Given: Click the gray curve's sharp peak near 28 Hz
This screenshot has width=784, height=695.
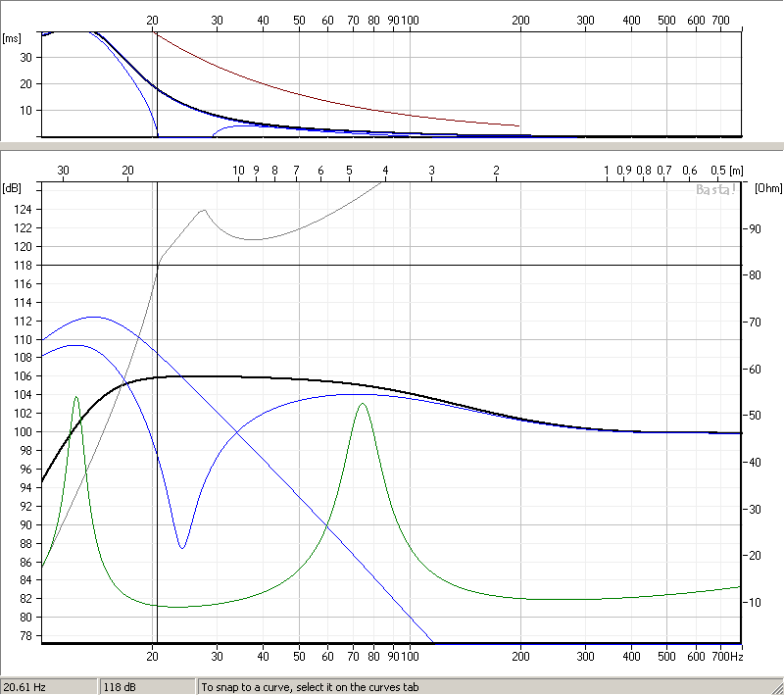Looking at the screenshot, I should [x=204, y=210].
